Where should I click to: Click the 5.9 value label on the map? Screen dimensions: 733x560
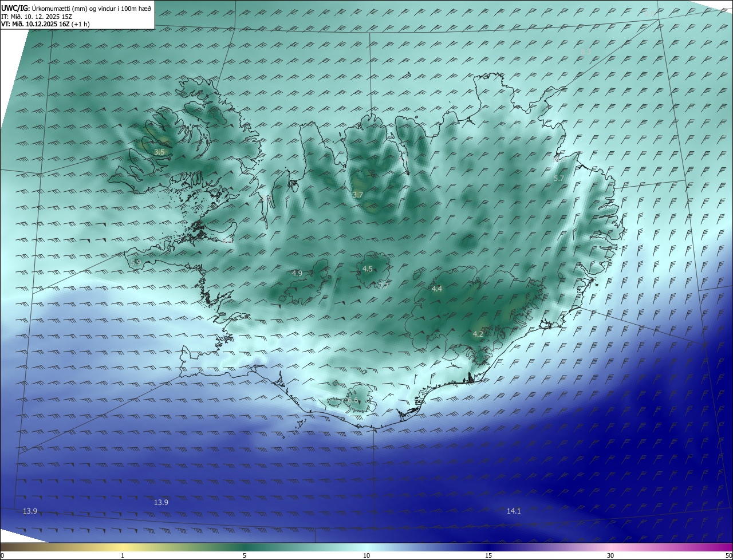tap(136, 262)
